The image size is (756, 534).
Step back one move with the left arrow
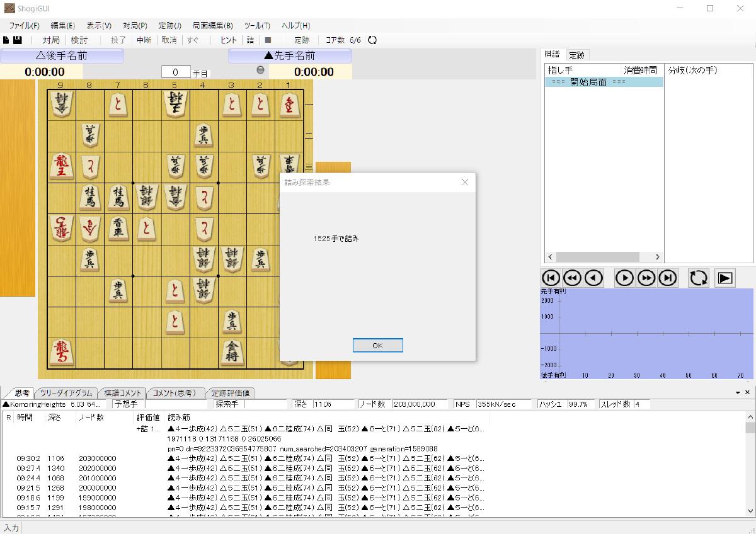pyautogui.click(x=593, y=278)
